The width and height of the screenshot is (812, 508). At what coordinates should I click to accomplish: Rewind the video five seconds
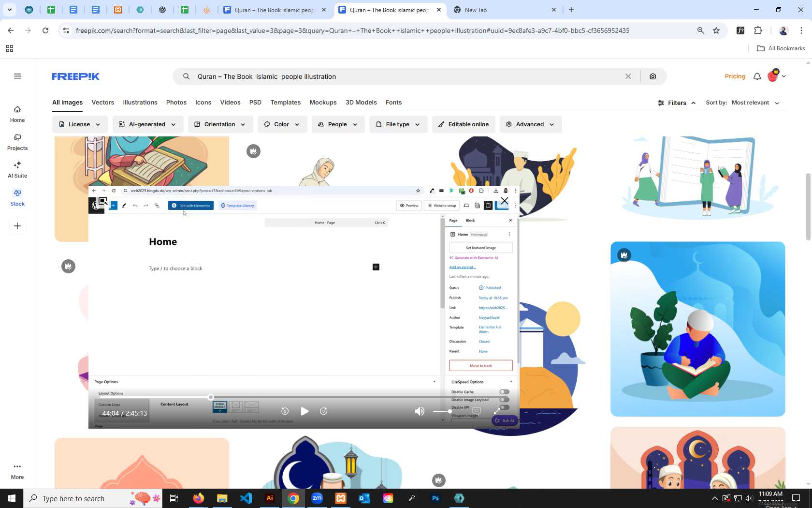[285, 411]
